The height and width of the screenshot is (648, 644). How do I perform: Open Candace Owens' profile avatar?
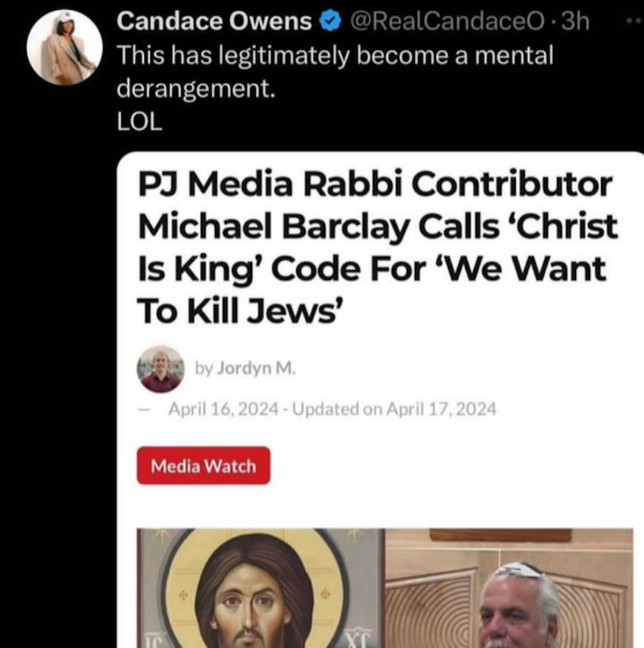(x=64, y=48)
